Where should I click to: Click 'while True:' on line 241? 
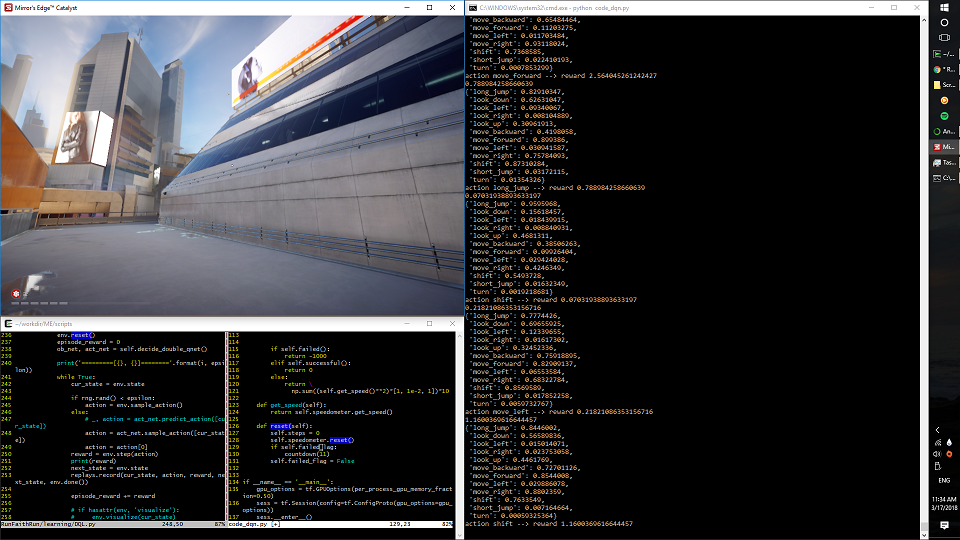click(76, 377)
